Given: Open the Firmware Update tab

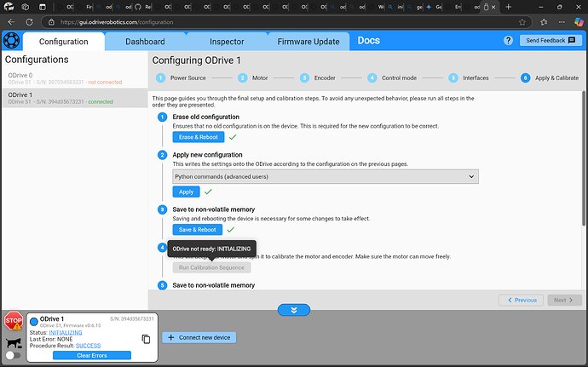Looking at the screenshot, I should coord(308,42).
